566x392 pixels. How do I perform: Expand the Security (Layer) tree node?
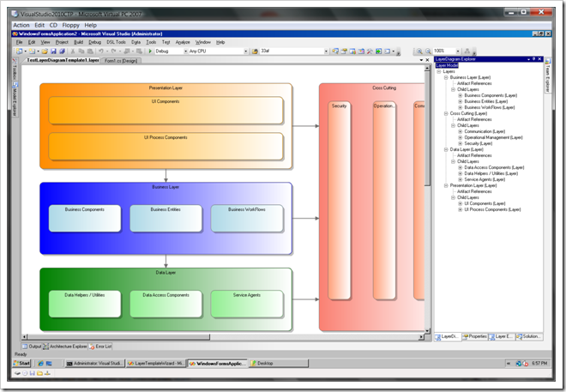461,143
